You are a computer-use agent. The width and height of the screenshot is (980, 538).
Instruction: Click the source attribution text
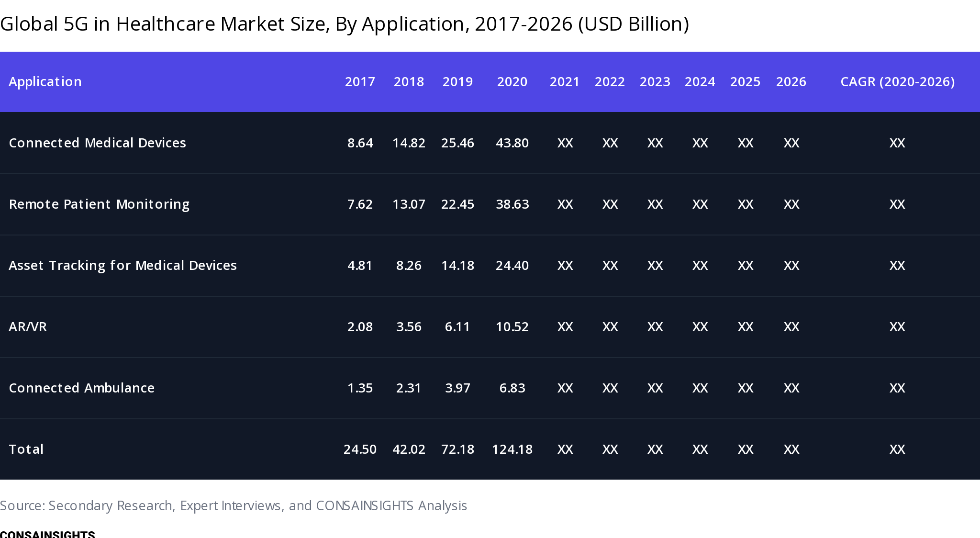pos(234,506)
